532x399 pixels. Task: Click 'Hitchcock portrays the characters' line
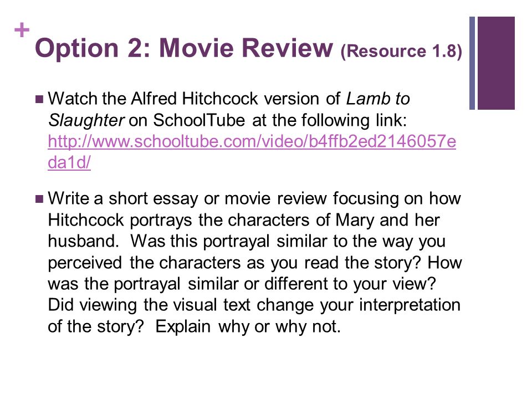pos(178,220)
